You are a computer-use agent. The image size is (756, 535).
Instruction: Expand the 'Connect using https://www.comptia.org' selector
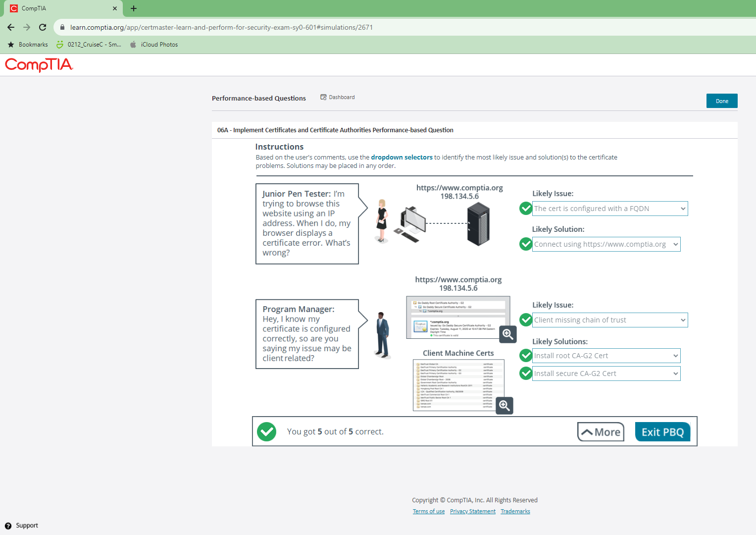pos(606,244)
